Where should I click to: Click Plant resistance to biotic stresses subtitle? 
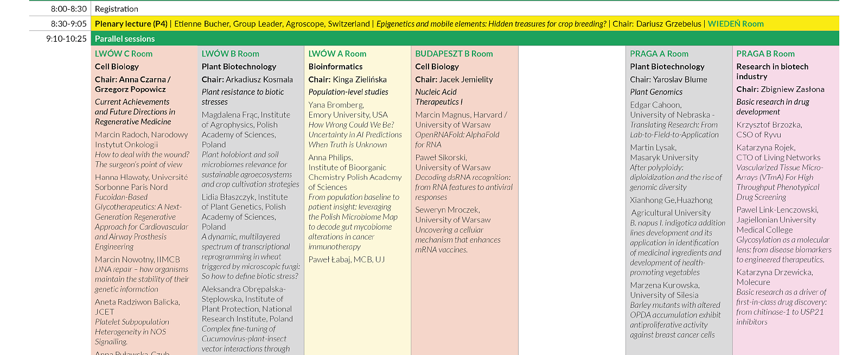click(x=243, y=97)
